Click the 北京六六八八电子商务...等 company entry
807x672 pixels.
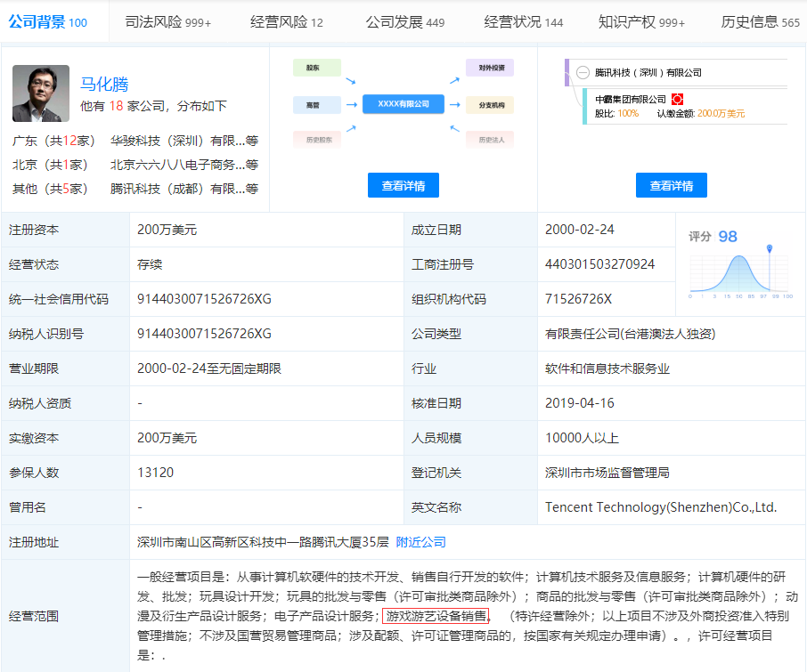[x=184, y=165]
